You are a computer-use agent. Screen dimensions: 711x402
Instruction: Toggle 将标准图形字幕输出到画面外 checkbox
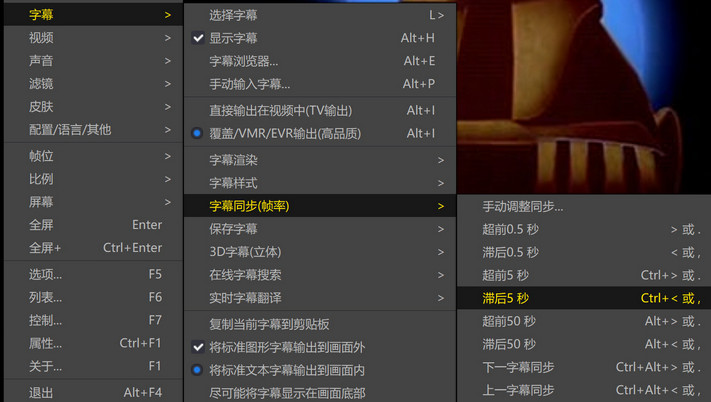pos(320,347)
